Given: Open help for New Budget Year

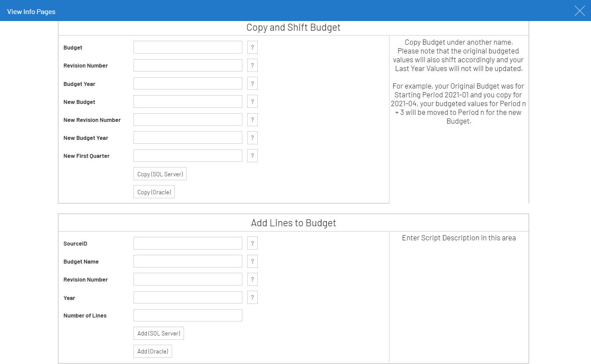Looking at the screenshot, I should 252,138.
